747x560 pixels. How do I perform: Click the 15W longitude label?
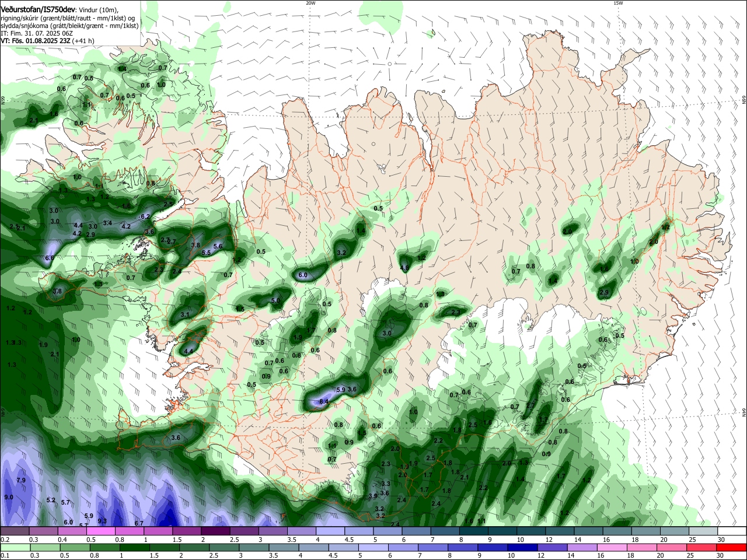(618, 3)
